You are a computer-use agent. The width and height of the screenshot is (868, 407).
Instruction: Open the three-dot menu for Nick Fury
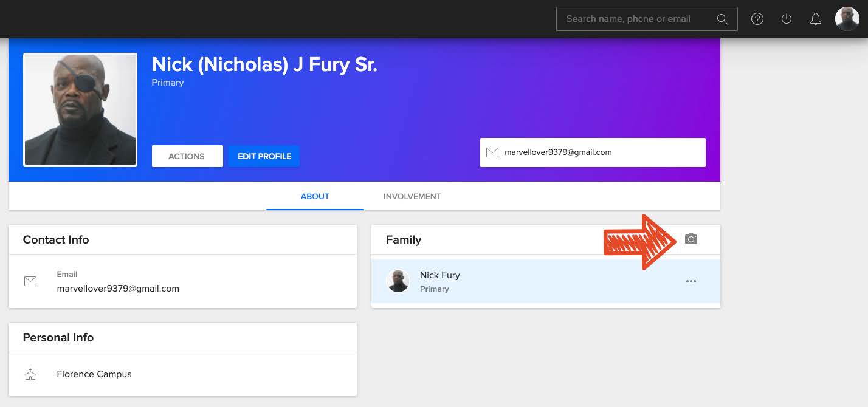tap(691, 281)
